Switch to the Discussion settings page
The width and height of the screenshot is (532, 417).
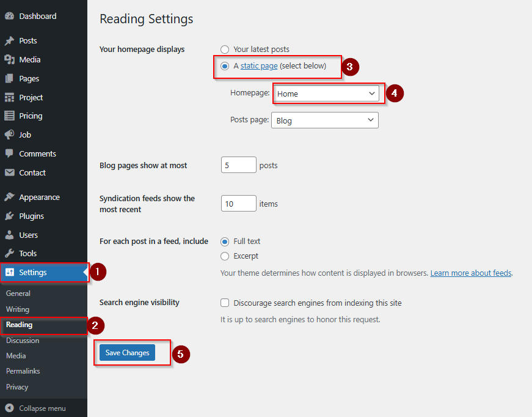[22, 341]
